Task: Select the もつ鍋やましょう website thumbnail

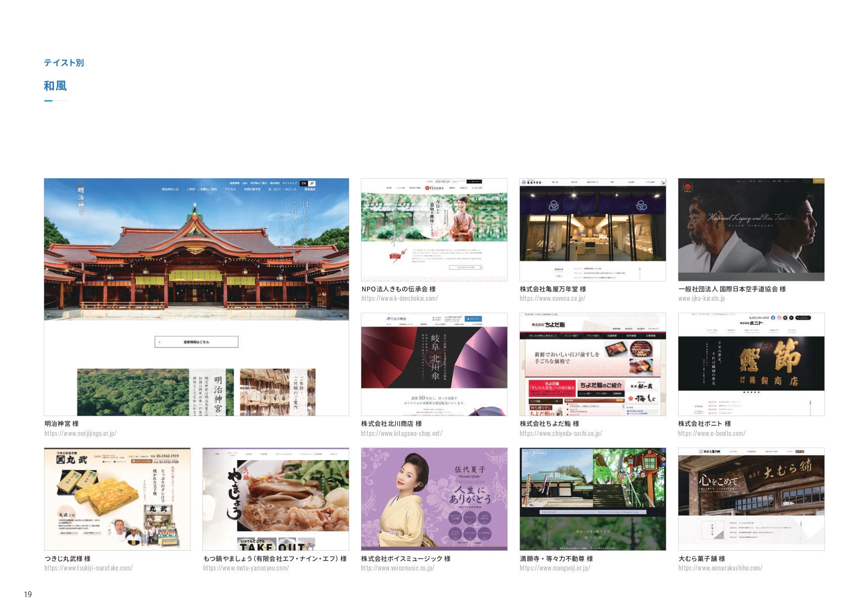Action: pos(275,499)
